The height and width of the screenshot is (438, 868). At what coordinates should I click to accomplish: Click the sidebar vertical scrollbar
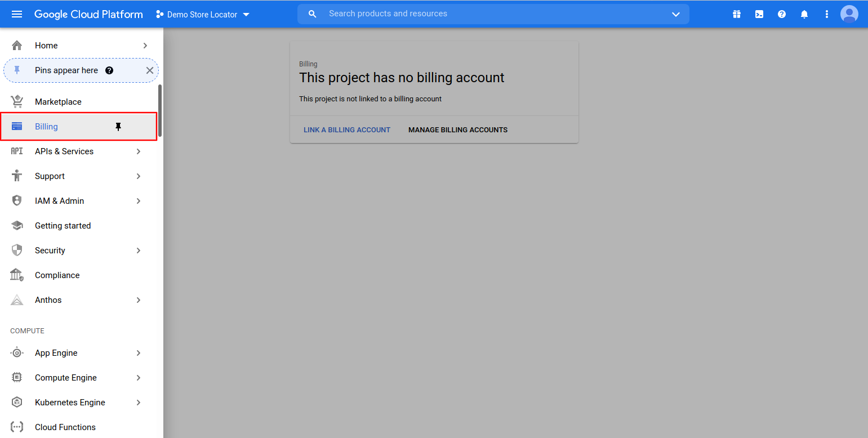click(160, 110)
